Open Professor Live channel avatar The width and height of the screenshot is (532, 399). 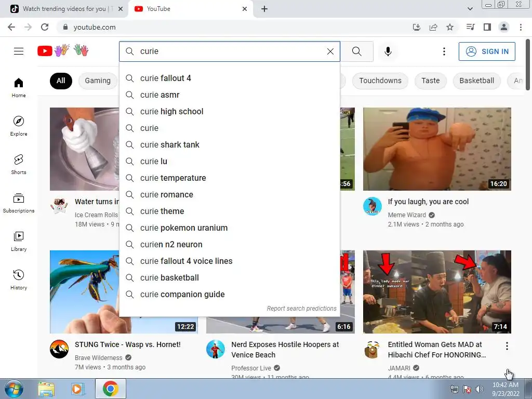pyautogui.click(x=216, y=349)
